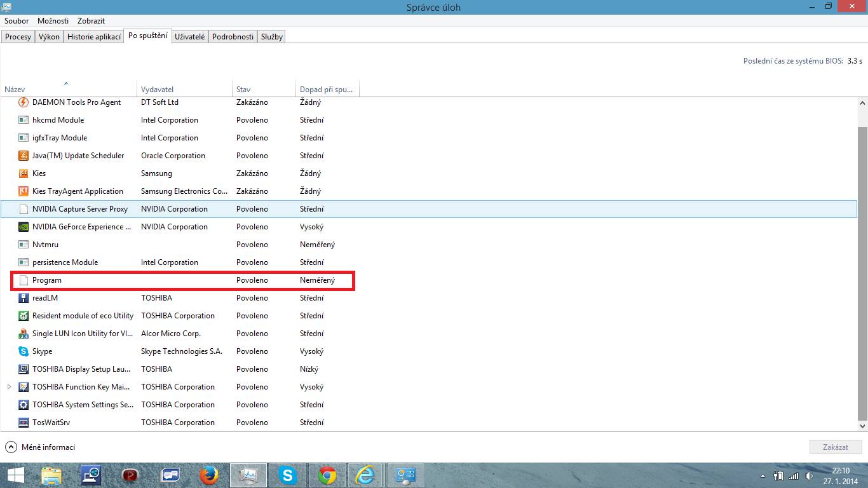This screenshot has height=488, width=868.
Task: Click the Samsung Electronics Co... cell
Action: click(184, 191)
